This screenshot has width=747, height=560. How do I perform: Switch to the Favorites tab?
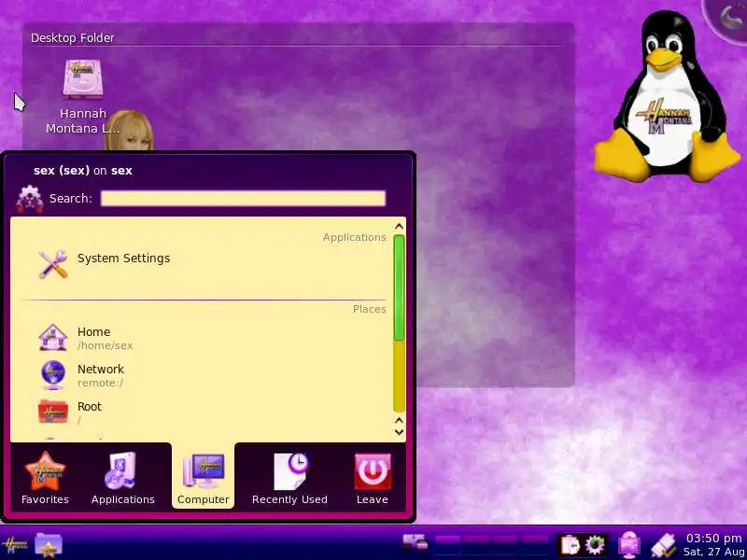[45, 478]
